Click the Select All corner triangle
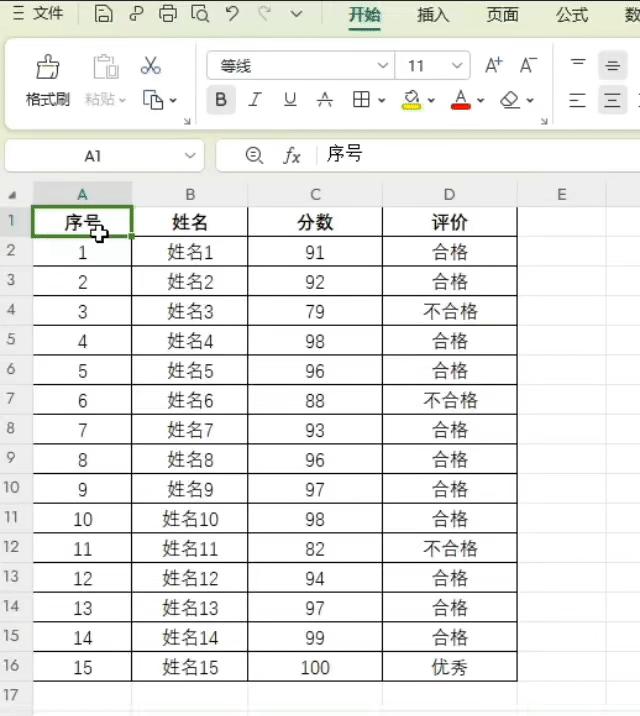The image size is (640, 716). (x=12, y=195)
